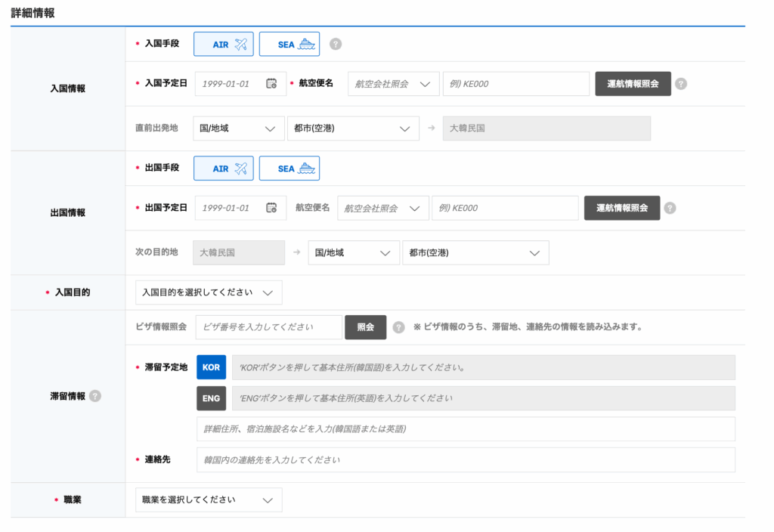Select SEA as the 出国手段 departure method

(289, 169)
